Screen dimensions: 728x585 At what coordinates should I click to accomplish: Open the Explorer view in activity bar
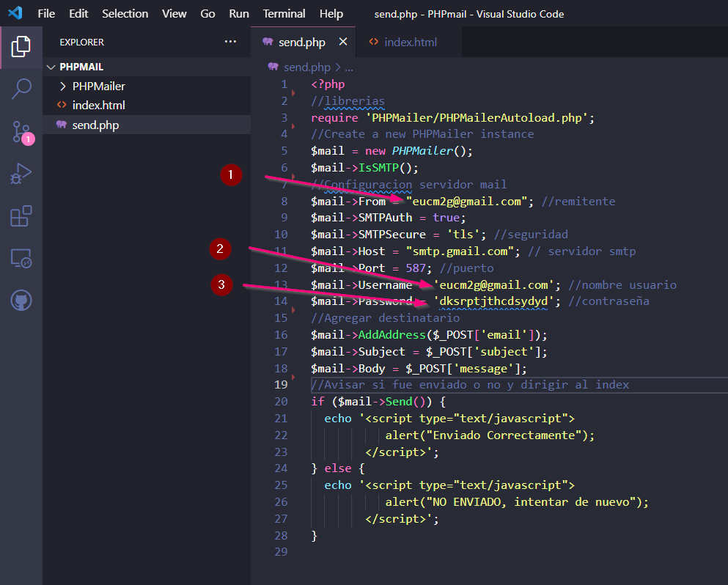(x=21, y=46)
